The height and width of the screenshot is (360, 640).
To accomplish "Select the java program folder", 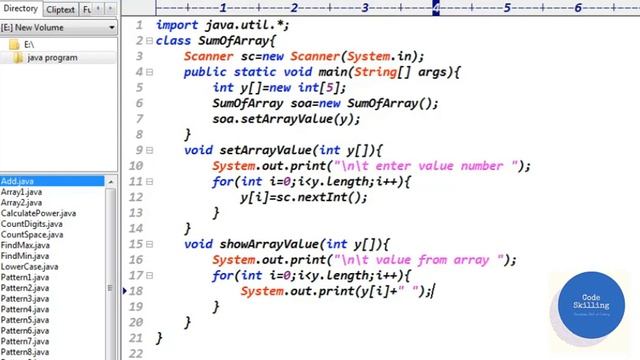I will (52, 58).
